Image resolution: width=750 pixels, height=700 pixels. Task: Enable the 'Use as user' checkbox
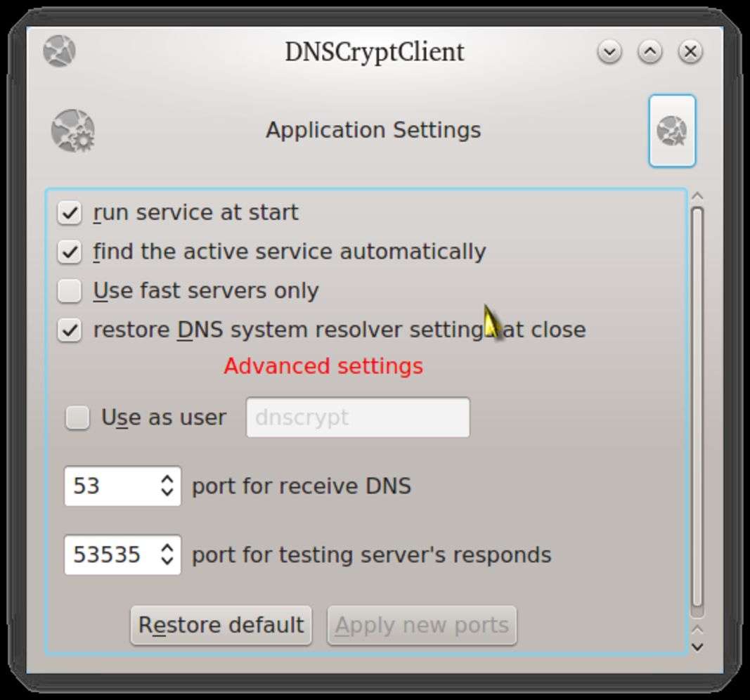(77, 417)
